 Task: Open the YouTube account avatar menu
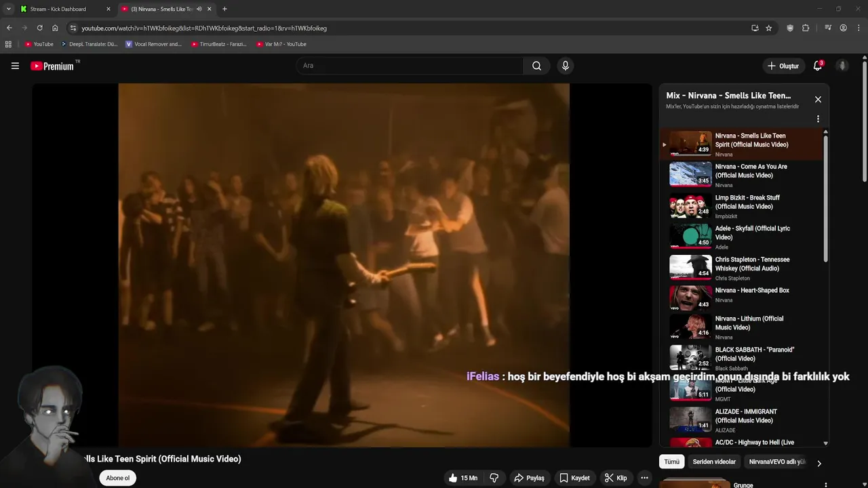tap(842, 66)
